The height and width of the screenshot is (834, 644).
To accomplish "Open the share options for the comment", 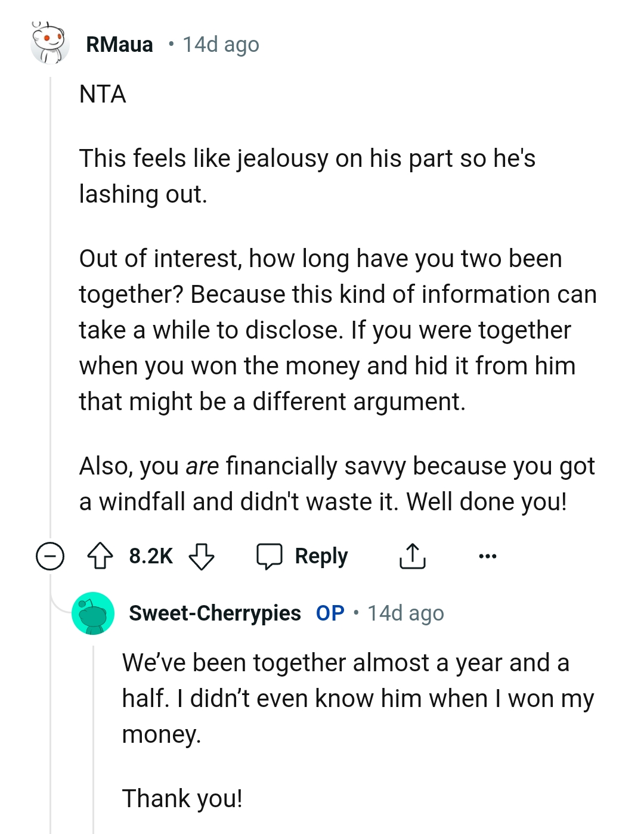I will (412, 556).
